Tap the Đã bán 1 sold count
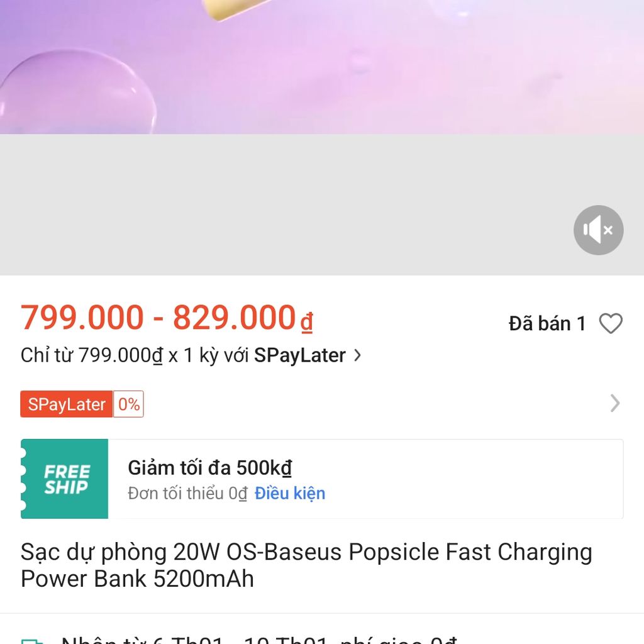 point(547,324)
